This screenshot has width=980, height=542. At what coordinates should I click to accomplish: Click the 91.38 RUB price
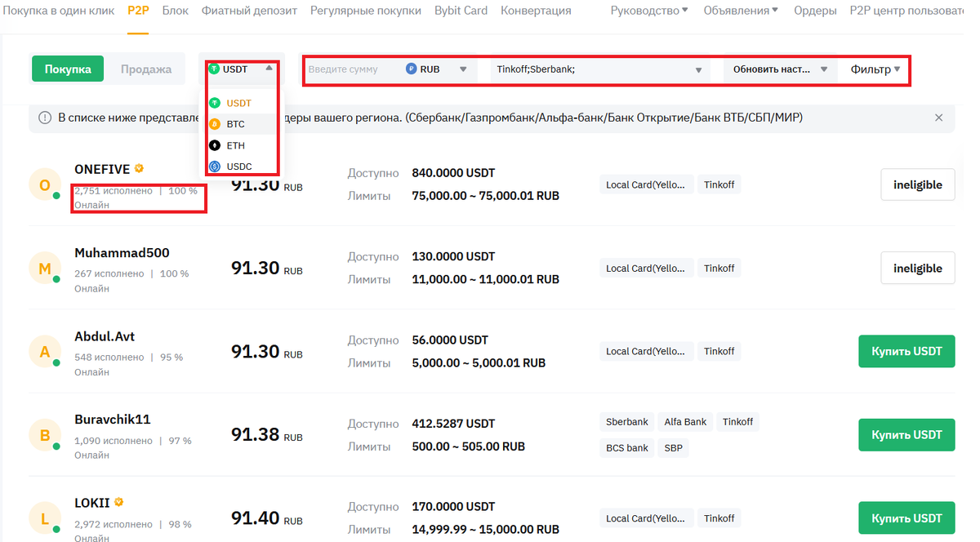pos(267,435)
